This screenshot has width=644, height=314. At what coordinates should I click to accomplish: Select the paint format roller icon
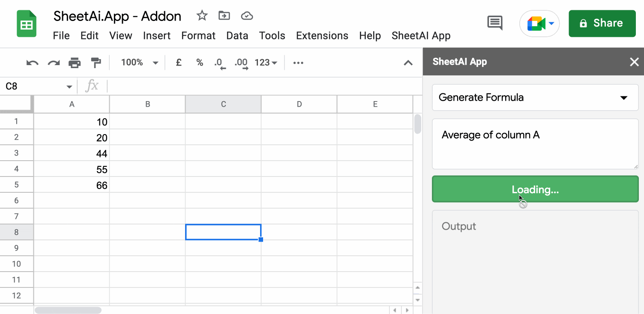click(x=96, y=63)
